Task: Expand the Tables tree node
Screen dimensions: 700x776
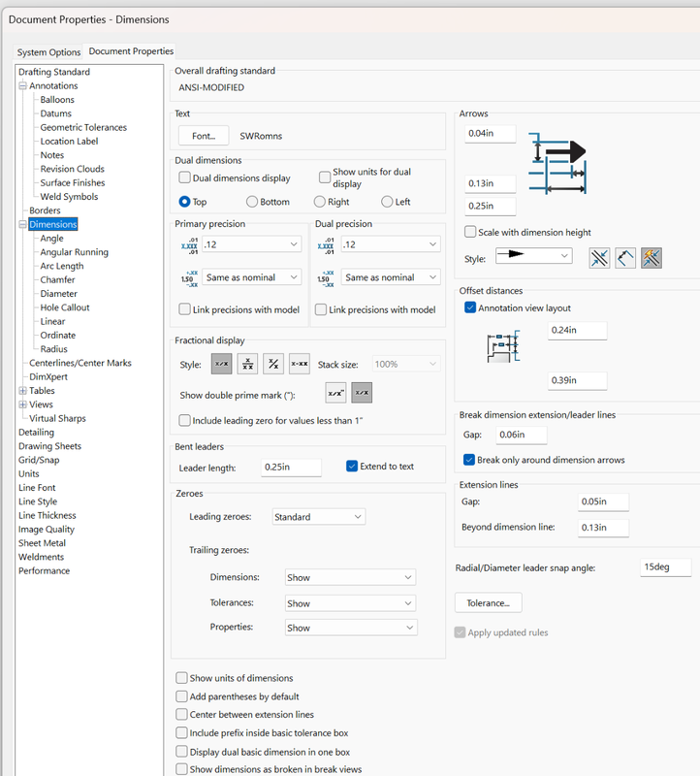Action: [22, 391]
